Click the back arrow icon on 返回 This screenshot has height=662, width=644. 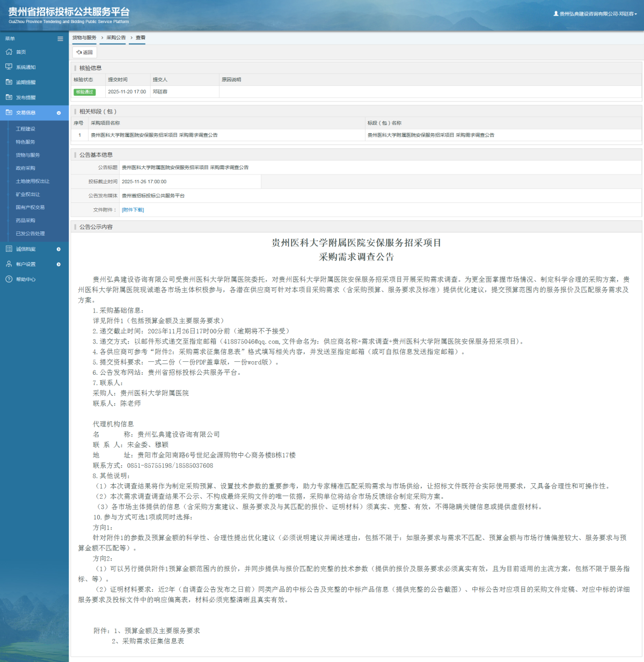79,53
